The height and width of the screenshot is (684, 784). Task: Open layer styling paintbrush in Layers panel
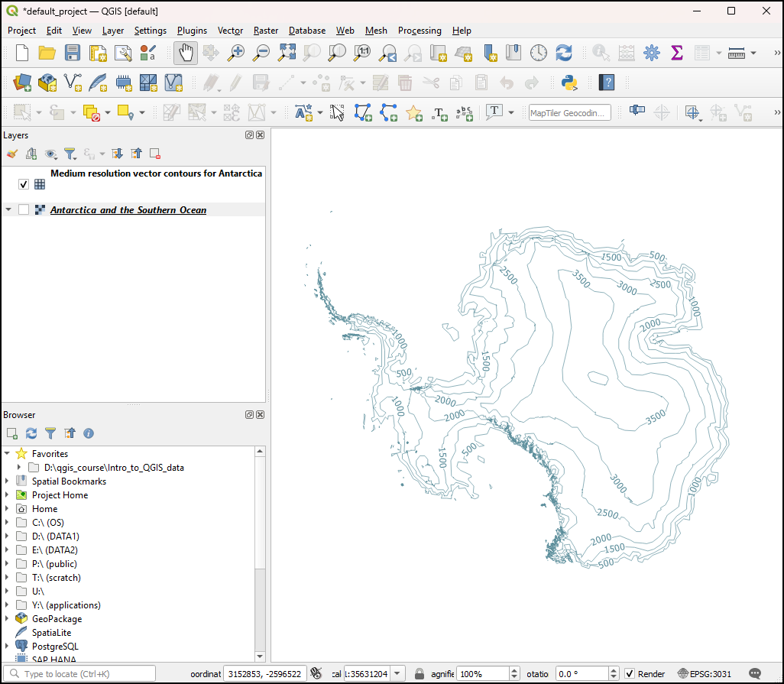pos(11,154)
